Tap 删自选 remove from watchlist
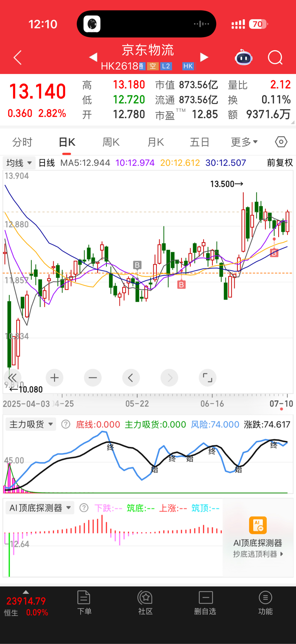296x644 pixels. 205,603
